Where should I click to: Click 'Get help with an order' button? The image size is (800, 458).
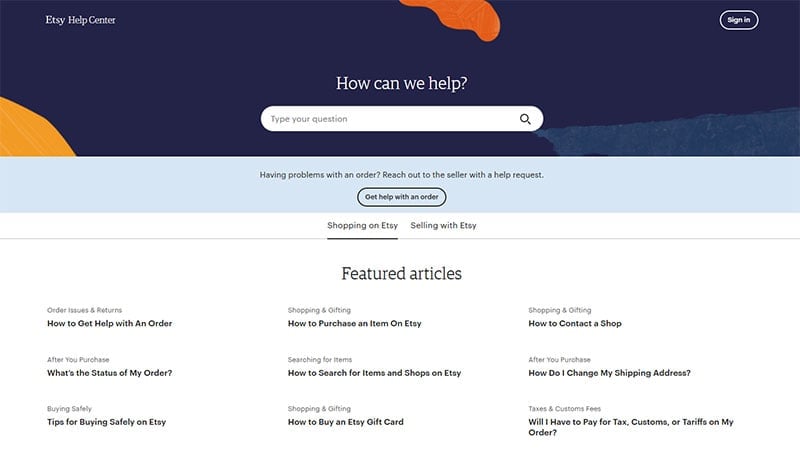[x=401, y=197]
